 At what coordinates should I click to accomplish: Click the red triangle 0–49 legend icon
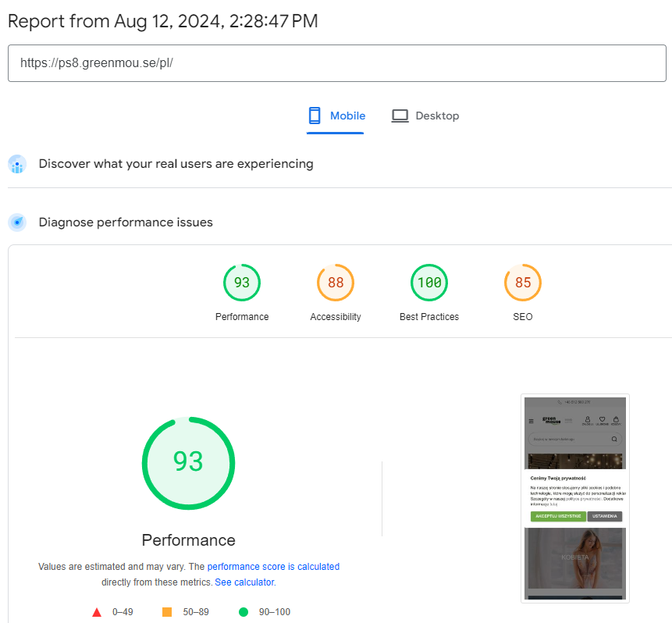point(97,612)
